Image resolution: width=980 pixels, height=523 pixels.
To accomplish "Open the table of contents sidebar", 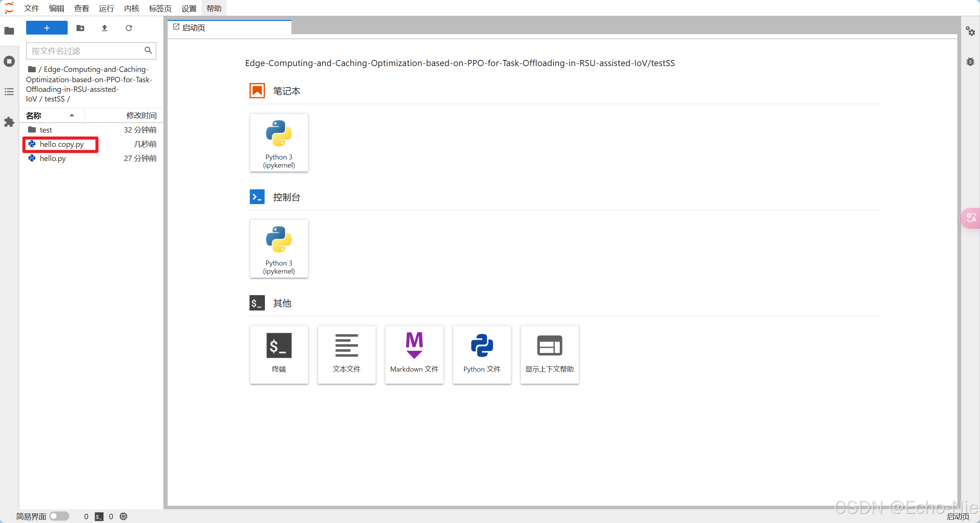I will tap(9, 92).
